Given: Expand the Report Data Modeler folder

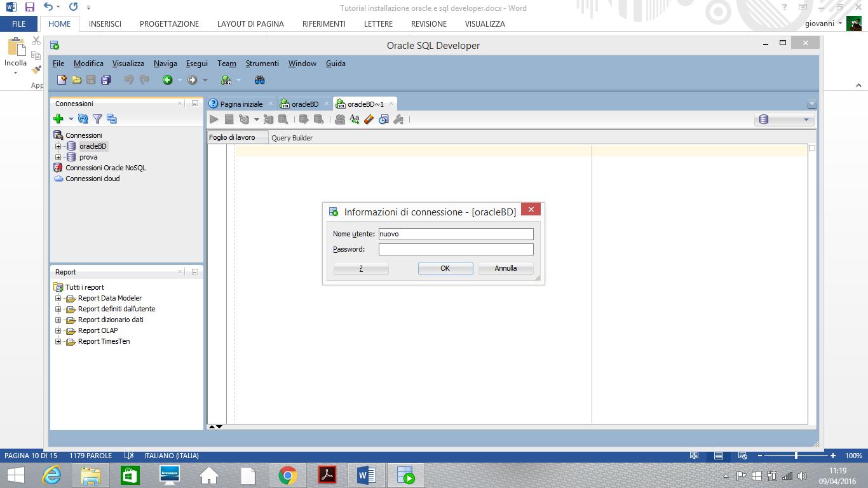Looking at the screenshot, I should point(58,298).
